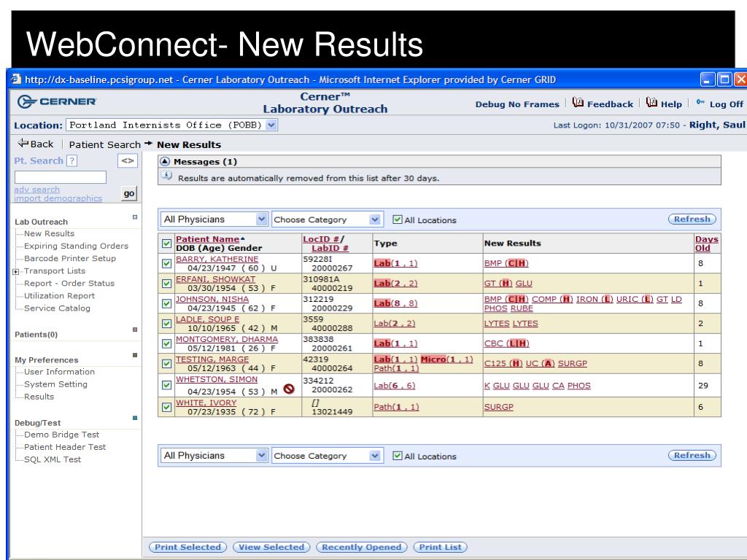Viewport: 747px width, 560px height.
Task: Open the Demo Bridge Test item
Action: (x=61, y=435)
